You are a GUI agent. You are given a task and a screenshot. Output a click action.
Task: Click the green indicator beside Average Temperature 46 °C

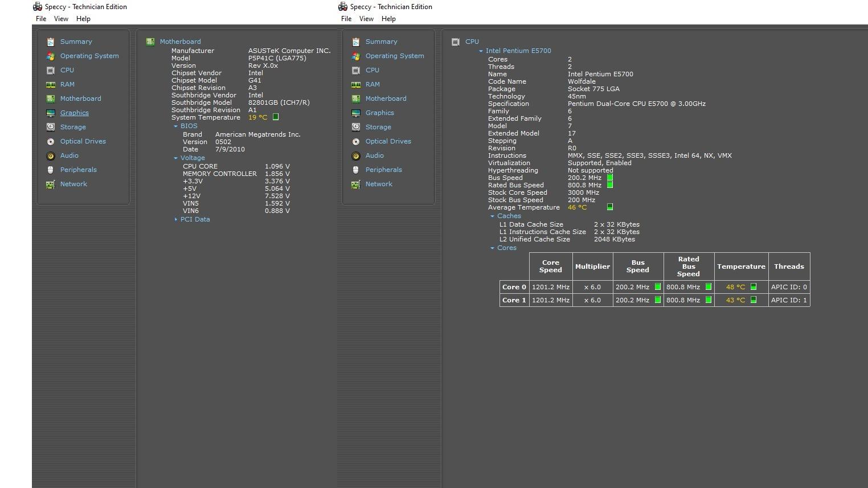610,207
